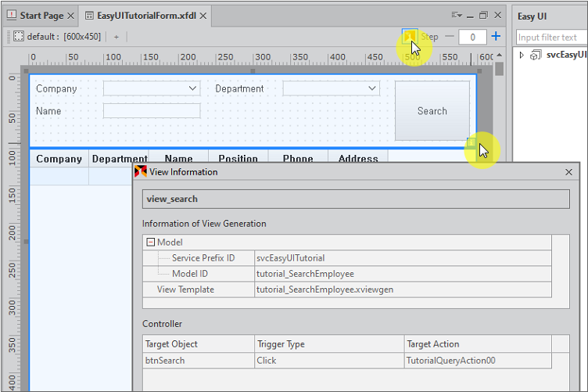Click the Position grid column header
Screen dimensions: 588x392
tap(238, 159)
